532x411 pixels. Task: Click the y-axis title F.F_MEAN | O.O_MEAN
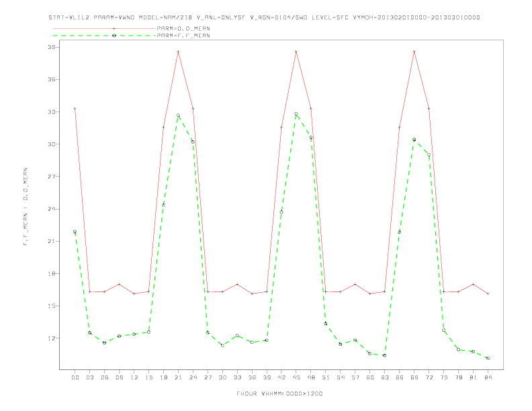point(26,207)
